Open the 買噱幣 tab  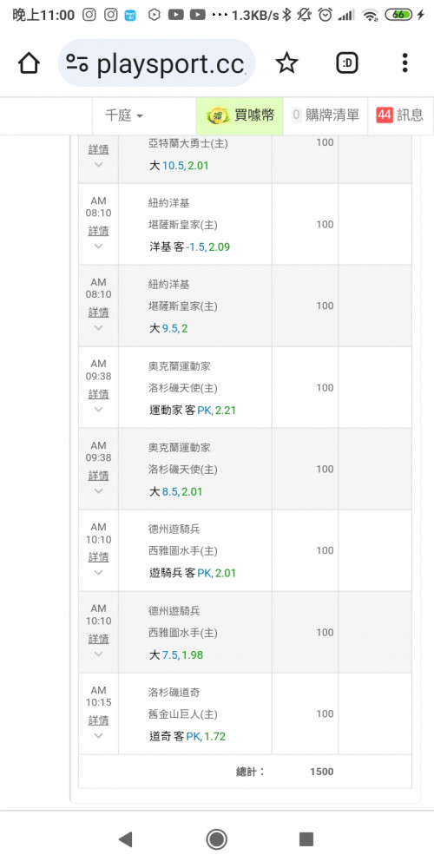click(240, 115)
